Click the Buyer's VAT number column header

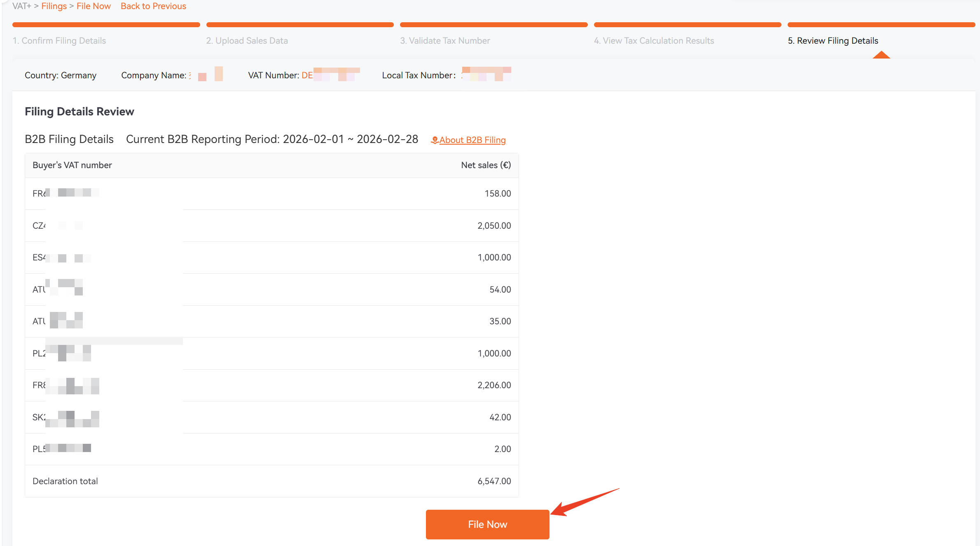72,165
